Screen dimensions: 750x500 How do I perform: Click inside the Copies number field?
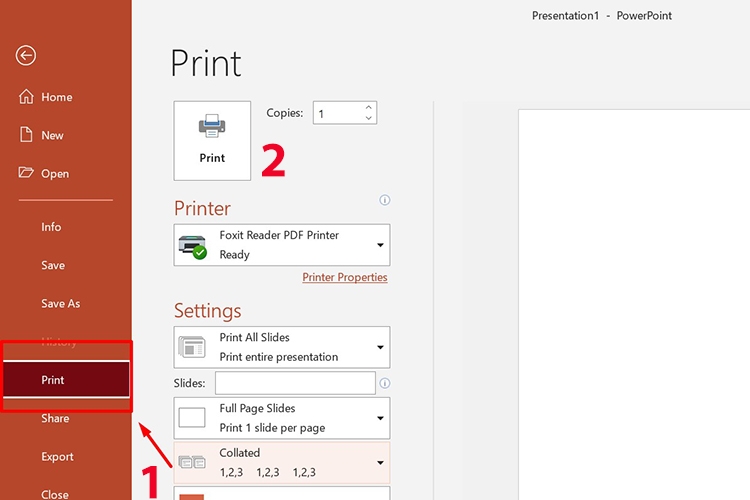(x=338, y=113)
